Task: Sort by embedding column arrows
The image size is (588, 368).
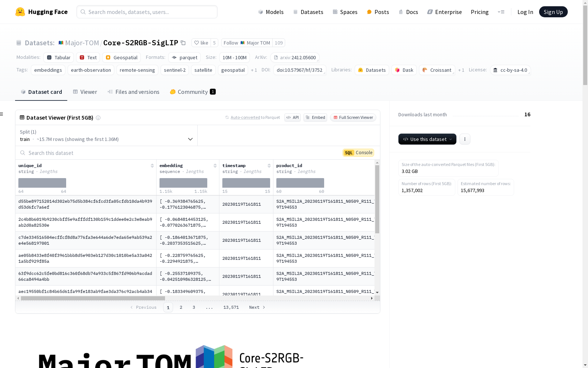Action: [215, 166]
